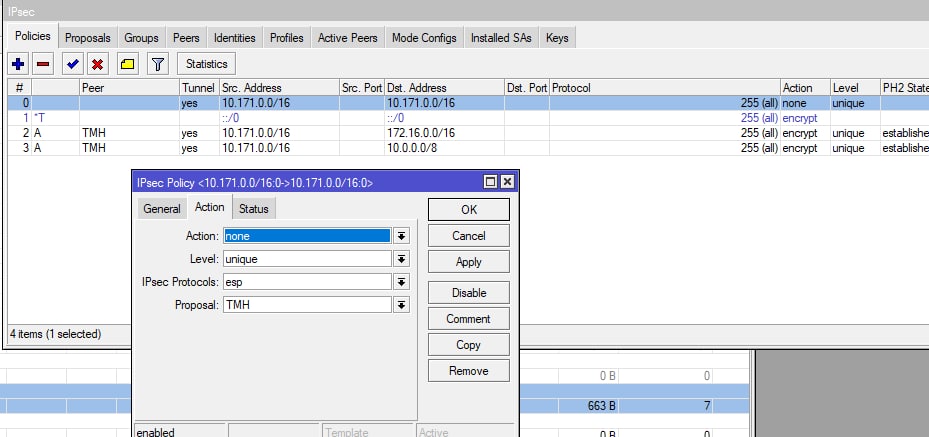Image resolution: width=929 pixels, height=437 pixels.
Task: Open the Statistics button in toolbar
Action: coord(206,64)
